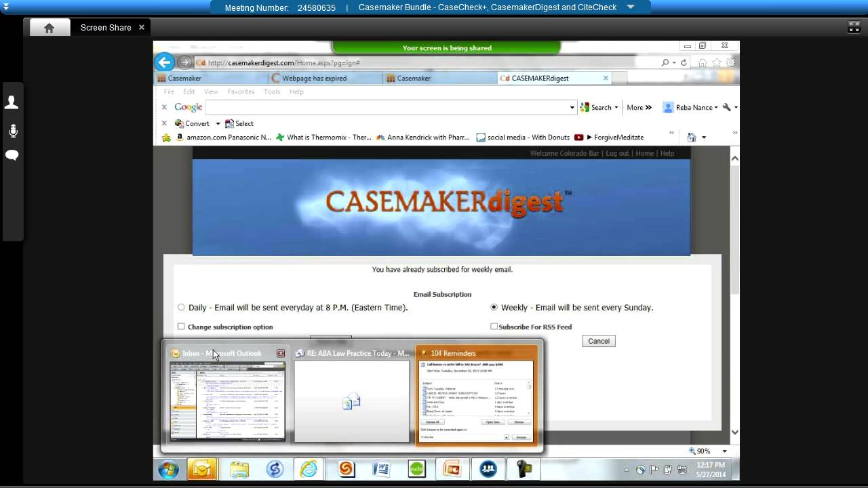The height and width of the screenshot is (488, 868).
Task: Click the add-to-favorites star on bookmarks bar
Action: pos(167,138)
